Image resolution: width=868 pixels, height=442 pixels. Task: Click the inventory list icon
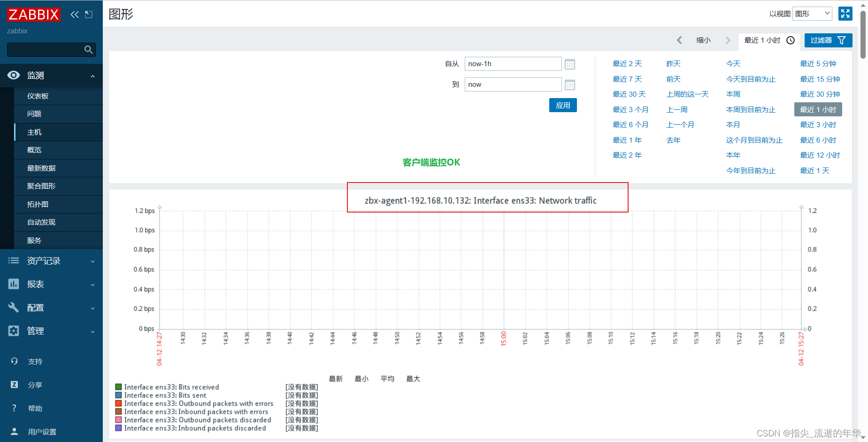click(14, 260)
